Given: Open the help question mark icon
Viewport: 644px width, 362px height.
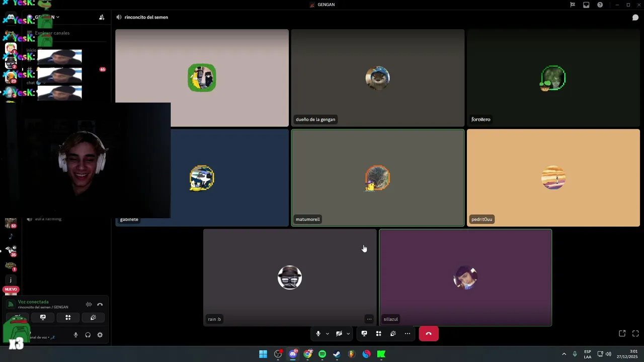Looking at the screenshot, I should [x=600, y=5].
